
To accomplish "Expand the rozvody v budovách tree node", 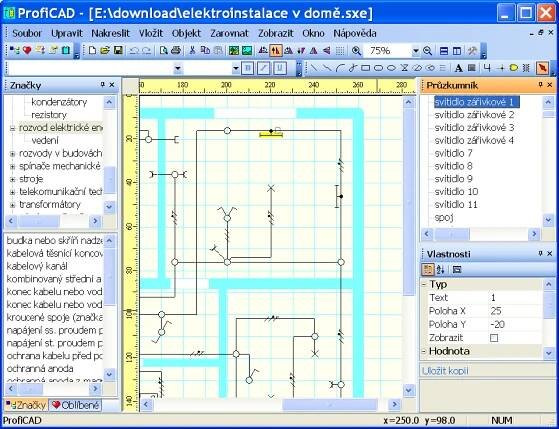I will coord(12,154).
